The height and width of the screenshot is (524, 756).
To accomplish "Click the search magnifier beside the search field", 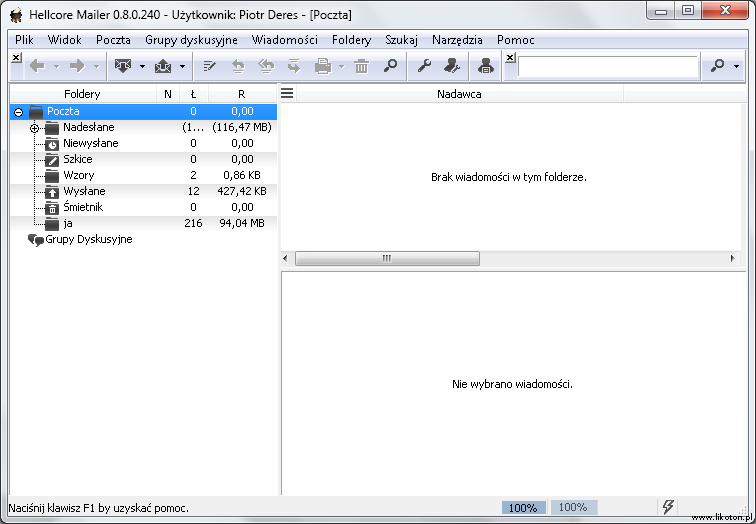I will [717, 66].
